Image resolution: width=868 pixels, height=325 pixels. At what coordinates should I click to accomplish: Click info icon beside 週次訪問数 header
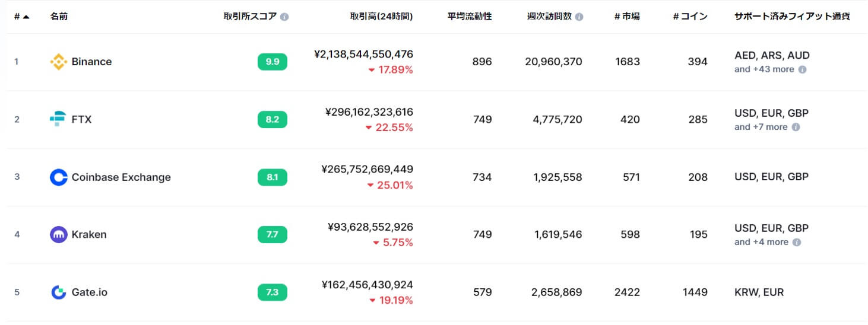pos(579,17)
